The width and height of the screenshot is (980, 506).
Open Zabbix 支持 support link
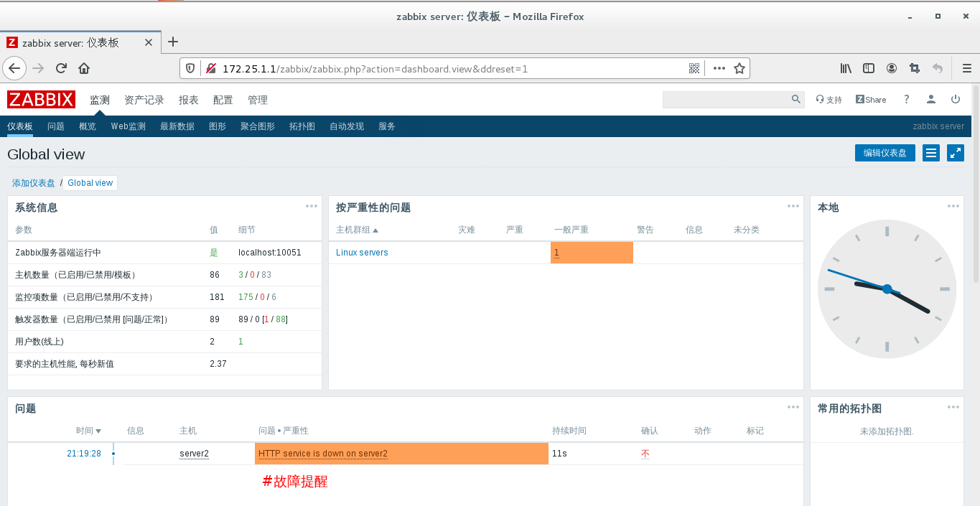point(829,100)
